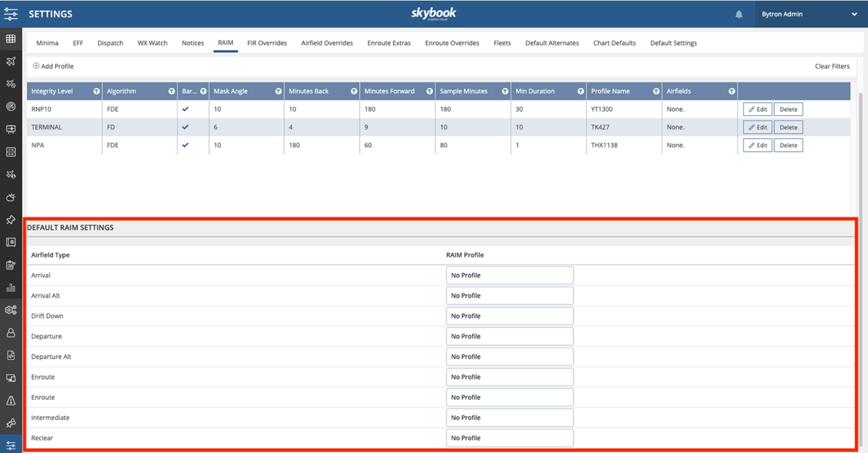
Task: Click the top-left sliders menu icon
Action: point(11,14)
